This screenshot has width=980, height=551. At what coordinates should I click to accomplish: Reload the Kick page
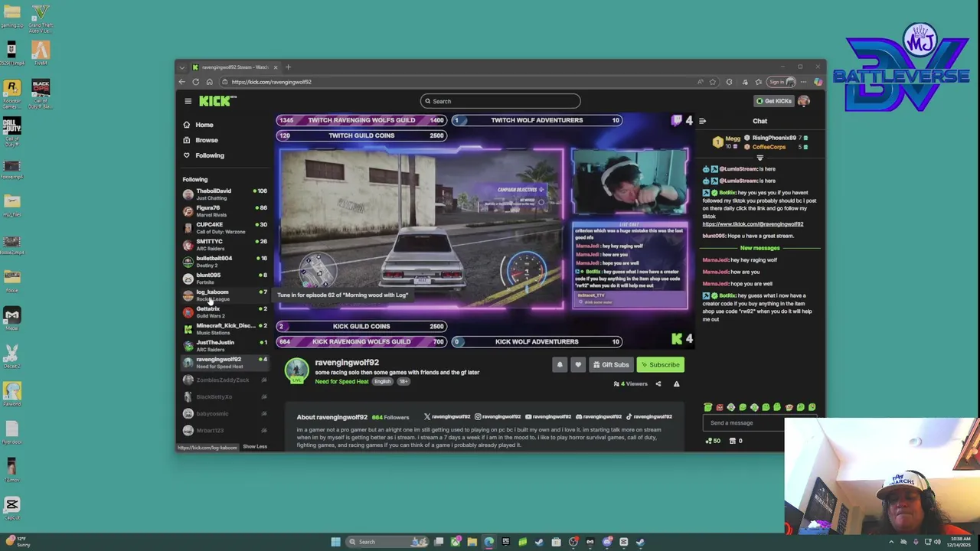(x=196, y=82)
